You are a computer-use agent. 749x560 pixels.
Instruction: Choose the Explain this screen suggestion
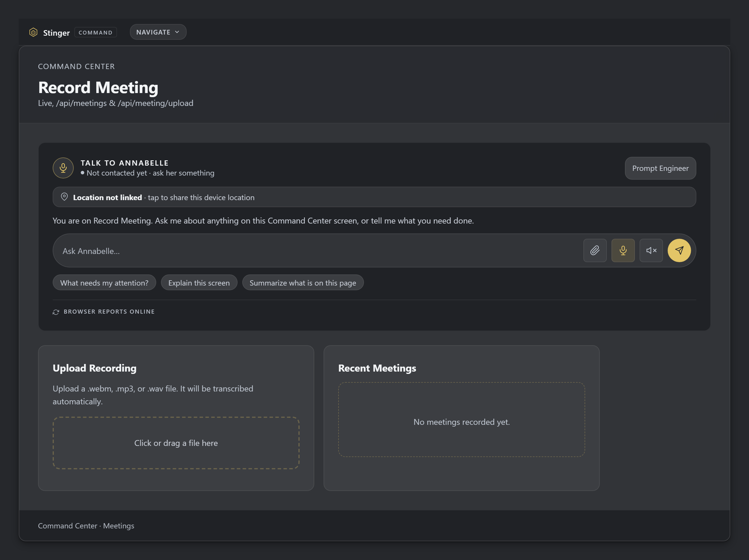tap(199, 283)
